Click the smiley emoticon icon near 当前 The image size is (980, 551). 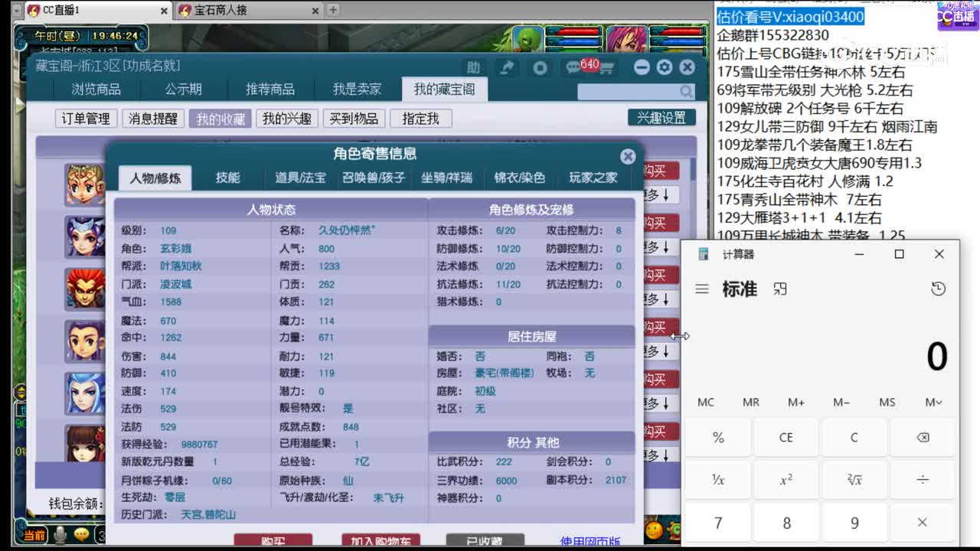pyautogui.click(x=81, y=533)
